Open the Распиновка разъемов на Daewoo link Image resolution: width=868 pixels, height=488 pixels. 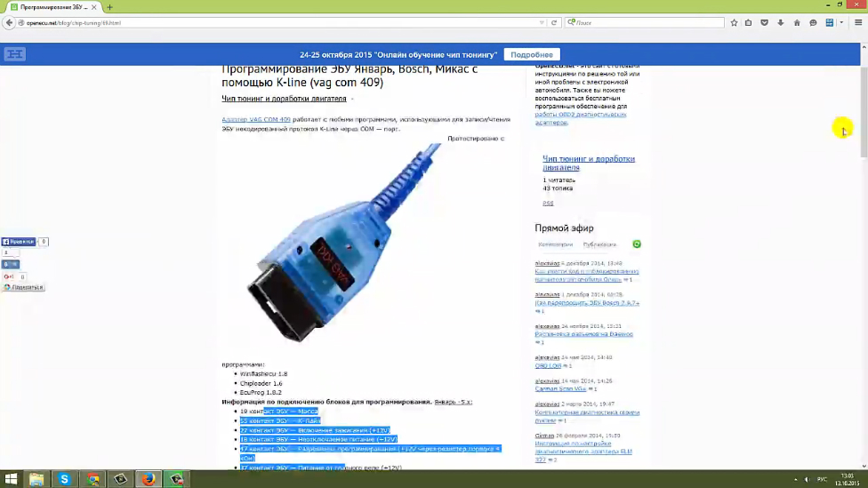pos(583,334)
